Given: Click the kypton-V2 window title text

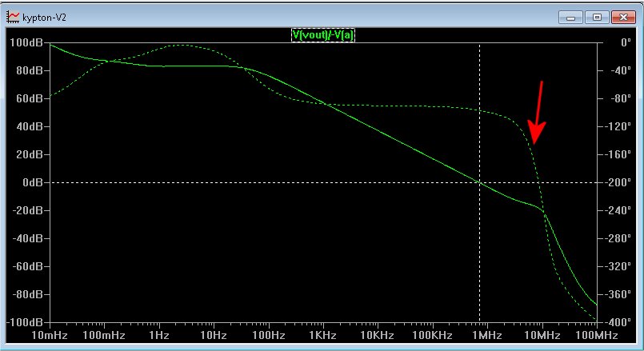Looking at the screenshot, I should 44,18.
